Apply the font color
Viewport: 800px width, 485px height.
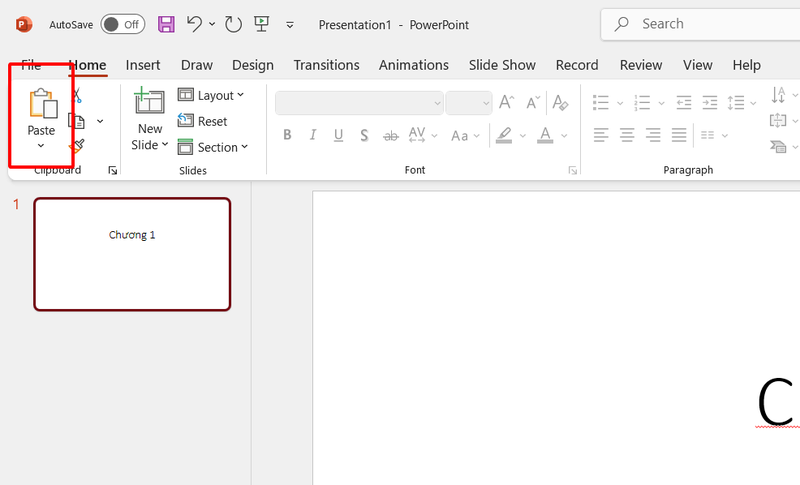pyautogui.click(x=545, y=135)
